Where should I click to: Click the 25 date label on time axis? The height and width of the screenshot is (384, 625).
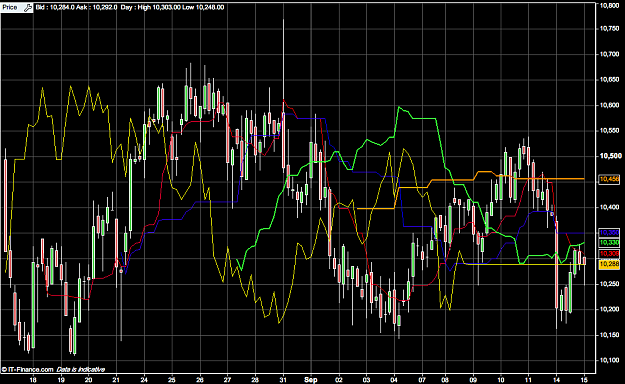click(x=171, y=380)
